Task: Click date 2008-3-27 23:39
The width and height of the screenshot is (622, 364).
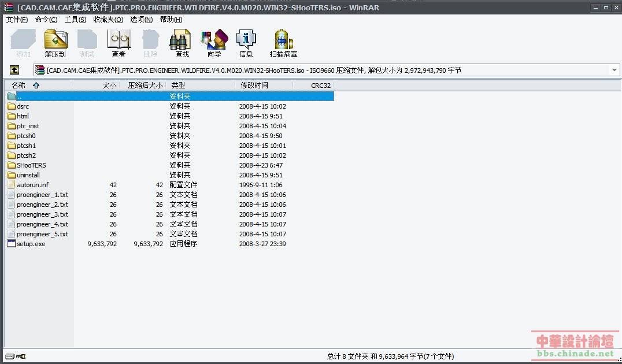Action: (x=262, y=244)
